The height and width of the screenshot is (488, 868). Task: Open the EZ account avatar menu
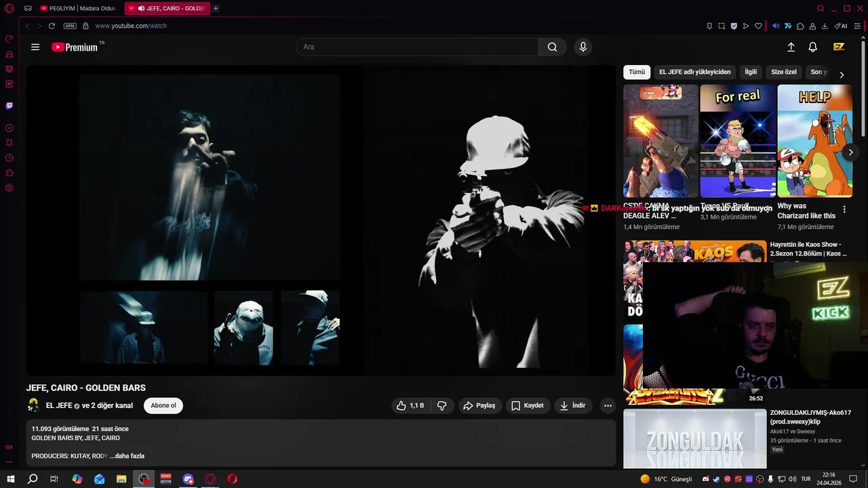click(x=839, y=47)
